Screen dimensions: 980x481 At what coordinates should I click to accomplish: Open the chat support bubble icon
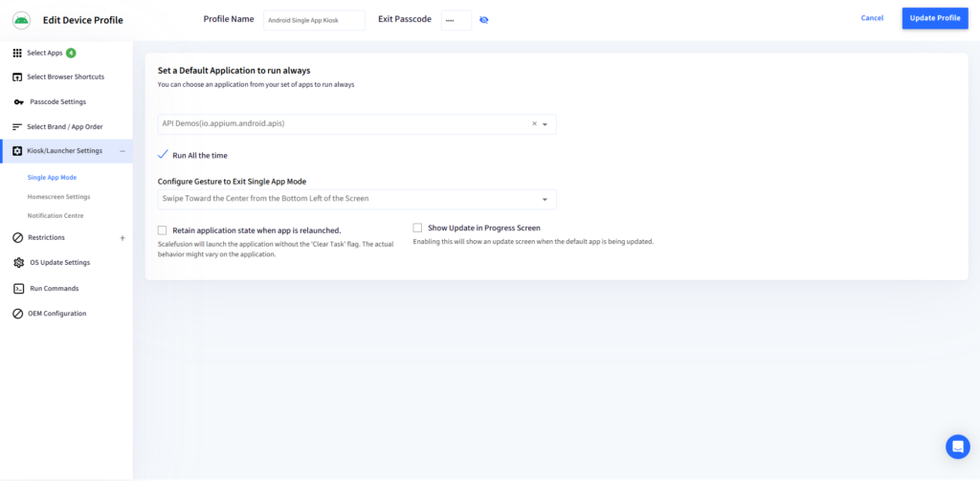[x=957, y=447]
